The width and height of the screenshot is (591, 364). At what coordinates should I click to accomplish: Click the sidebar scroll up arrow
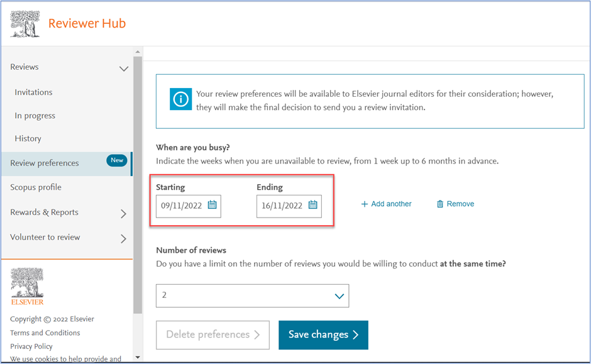(138, 52)
